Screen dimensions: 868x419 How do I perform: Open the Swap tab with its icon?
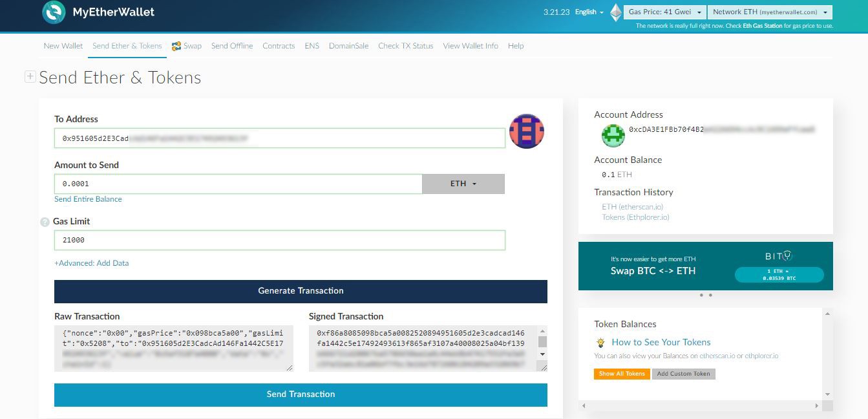click(x=187, y=46)
